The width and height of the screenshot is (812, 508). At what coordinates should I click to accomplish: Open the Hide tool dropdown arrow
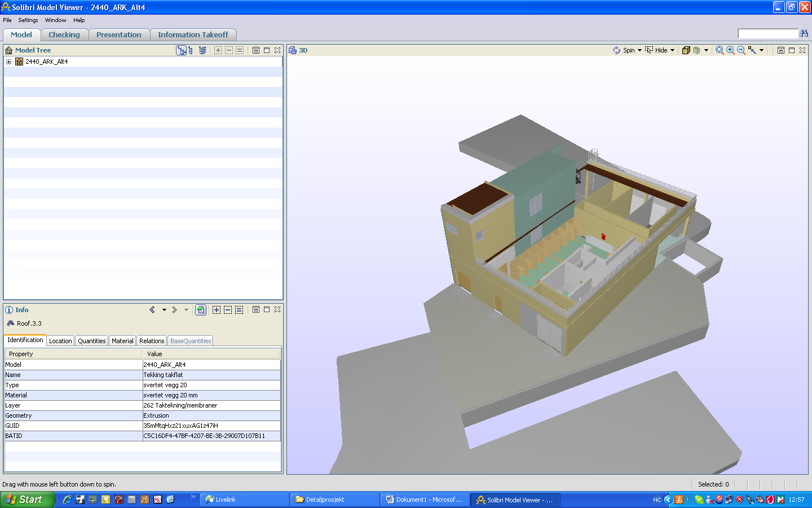(x=672, y=50)
